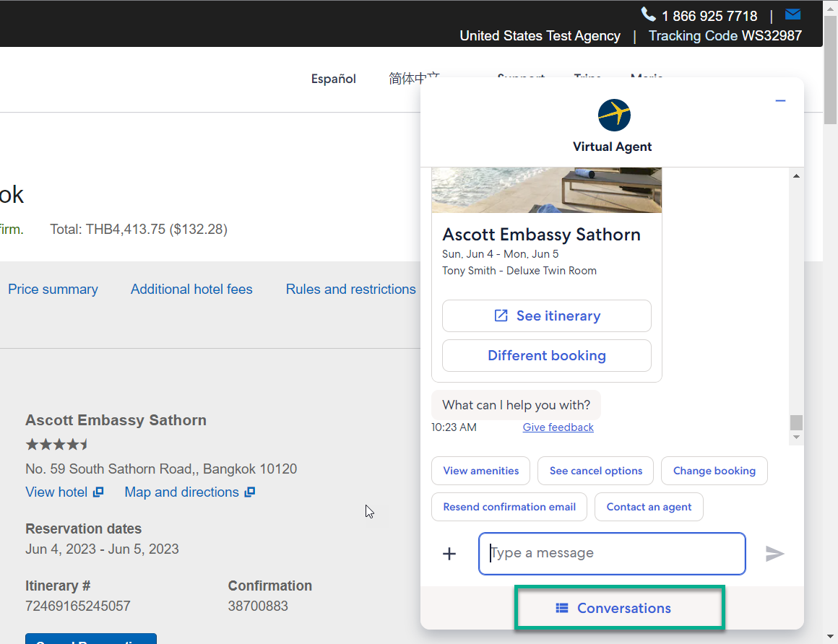The width and height of the screenshot is (838, 644).
Task: Select the Change booking quick reply
Action: (714, 471)
